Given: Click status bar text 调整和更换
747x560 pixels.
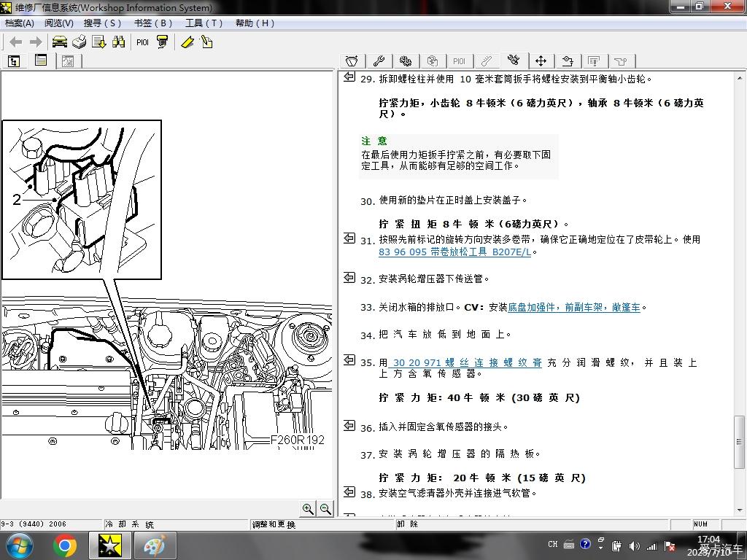Looking at the screenshot, I should 274,524.
